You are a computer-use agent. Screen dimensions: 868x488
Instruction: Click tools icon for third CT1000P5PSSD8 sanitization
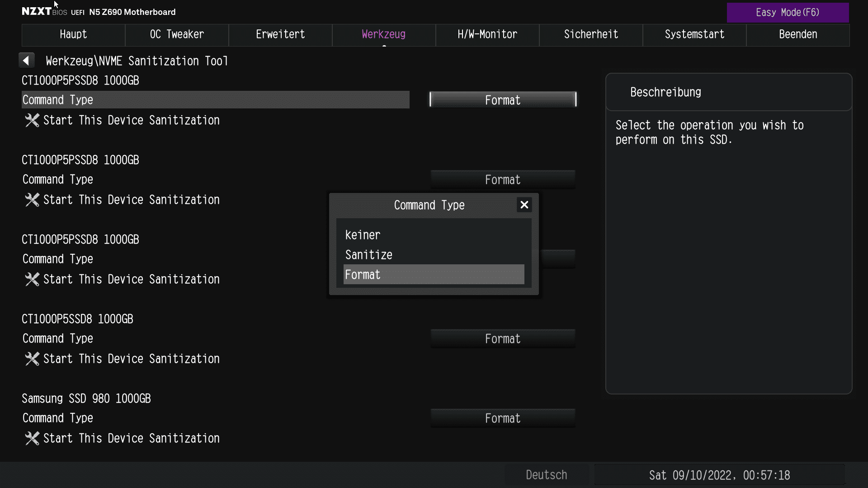32,279
